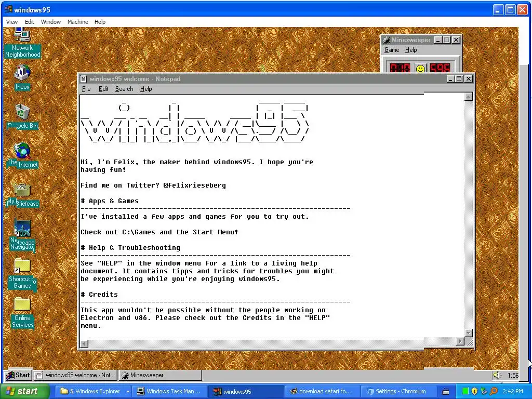The height and width of the screenshot is (399, 532).
Task: Open the windows95 app Edit menu
Action: tap(30, 22)
